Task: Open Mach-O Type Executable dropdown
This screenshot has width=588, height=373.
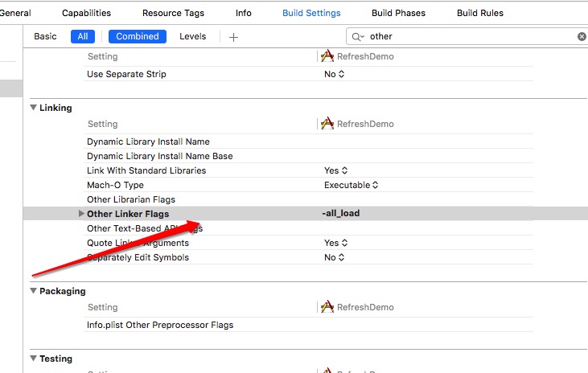Action: (x=351, y=185)
